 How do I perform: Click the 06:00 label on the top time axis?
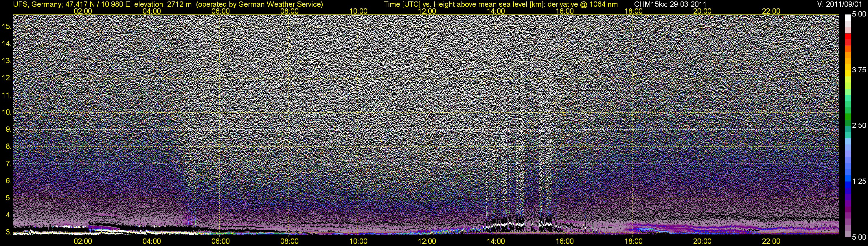[x=221, y=11]
